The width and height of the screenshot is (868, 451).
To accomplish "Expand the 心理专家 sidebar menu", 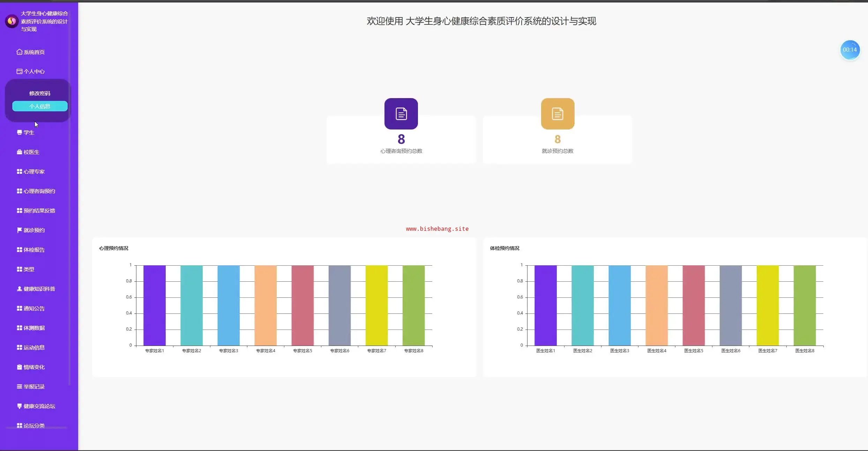I will click(x=34, y=172).
